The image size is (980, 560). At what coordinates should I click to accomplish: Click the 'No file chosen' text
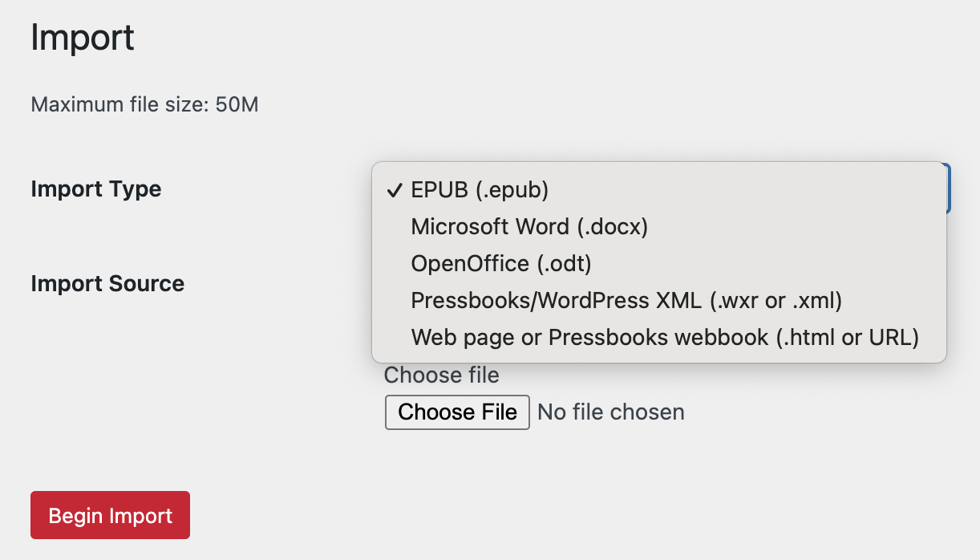(x=611, y=412)
